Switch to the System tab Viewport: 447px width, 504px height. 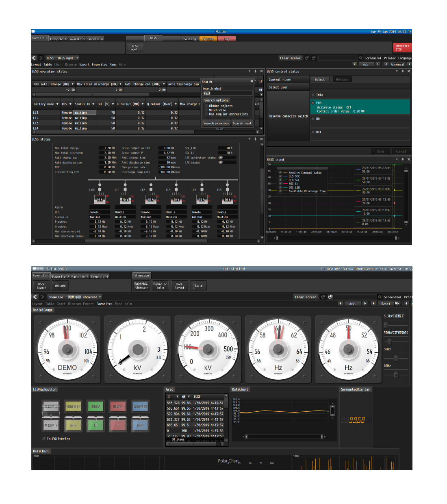pyautogui.click(x=208, y=39)
